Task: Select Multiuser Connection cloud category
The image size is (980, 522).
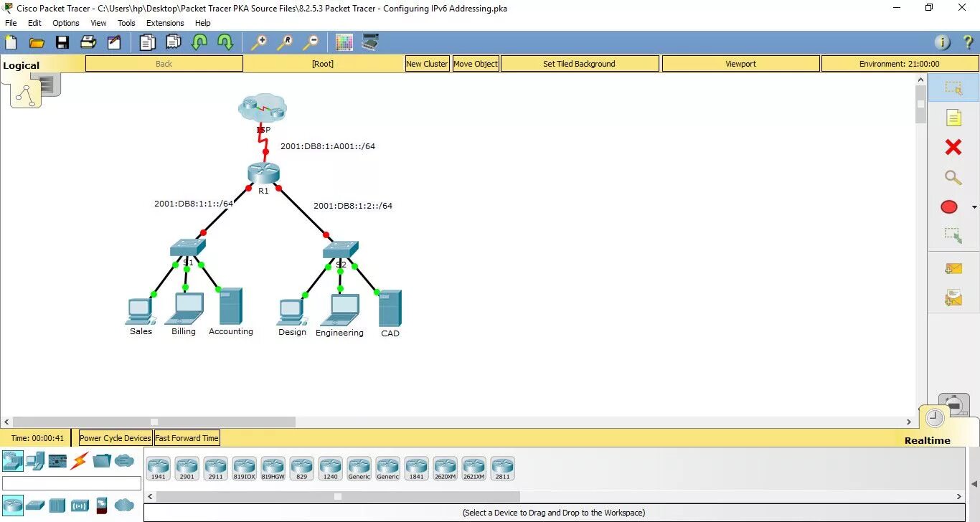Action: click(x=124, y=460)
